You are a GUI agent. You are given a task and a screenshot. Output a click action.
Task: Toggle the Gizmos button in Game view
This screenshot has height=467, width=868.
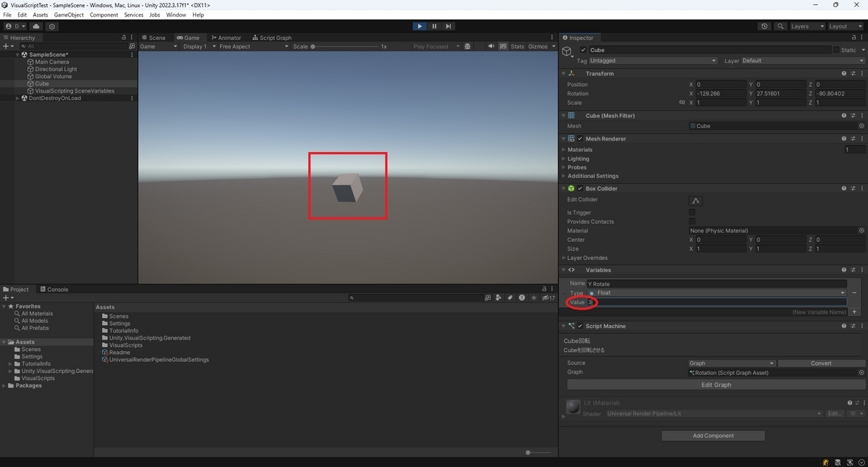coord(537,46)
